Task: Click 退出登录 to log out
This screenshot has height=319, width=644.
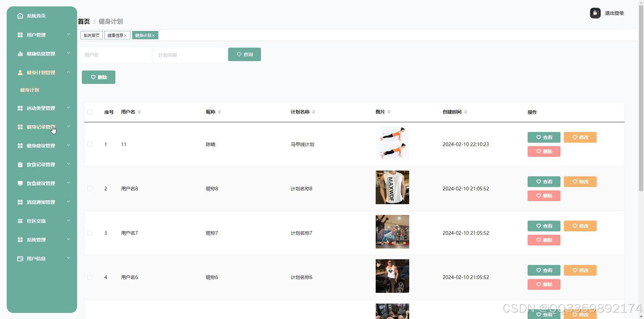Action: coord(614,13)
